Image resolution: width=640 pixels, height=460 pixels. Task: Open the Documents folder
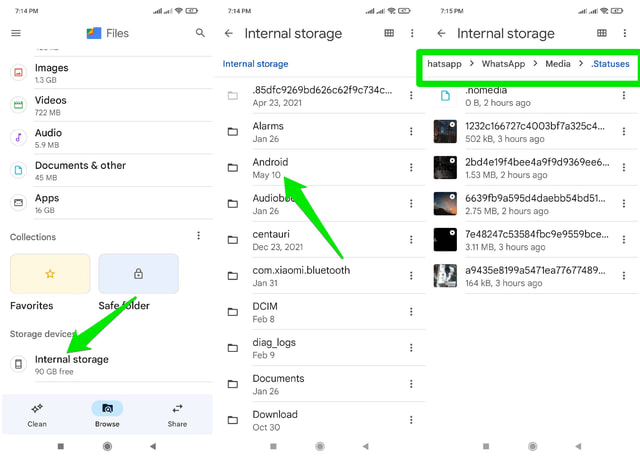click(320, 384)
